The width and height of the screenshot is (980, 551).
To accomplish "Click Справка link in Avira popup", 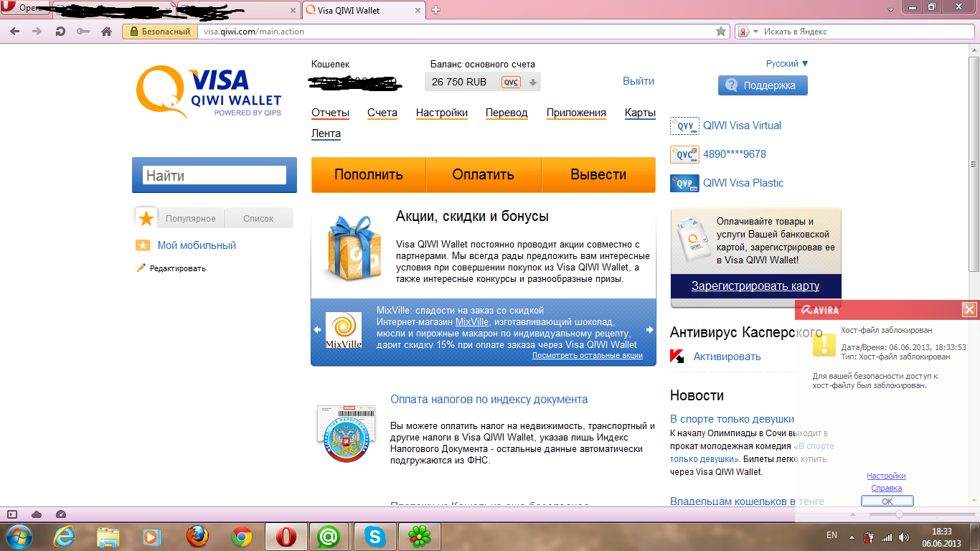I will [887, 488].
